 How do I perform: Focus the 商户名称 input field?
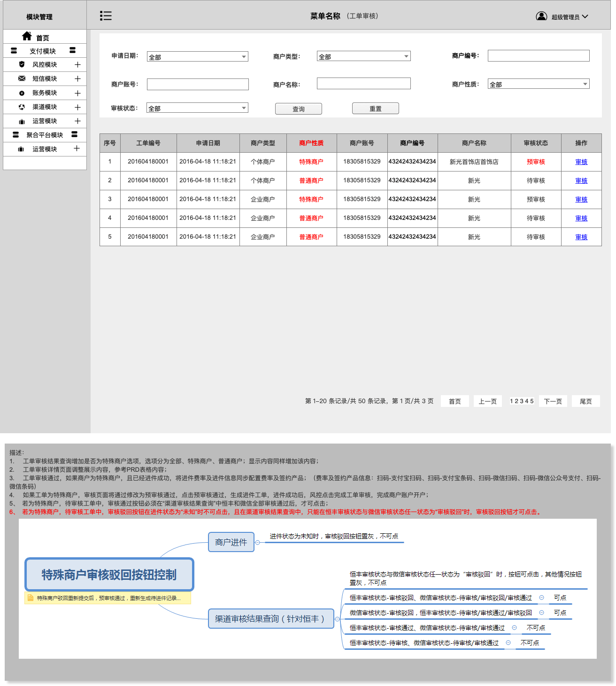coord(364,83)
